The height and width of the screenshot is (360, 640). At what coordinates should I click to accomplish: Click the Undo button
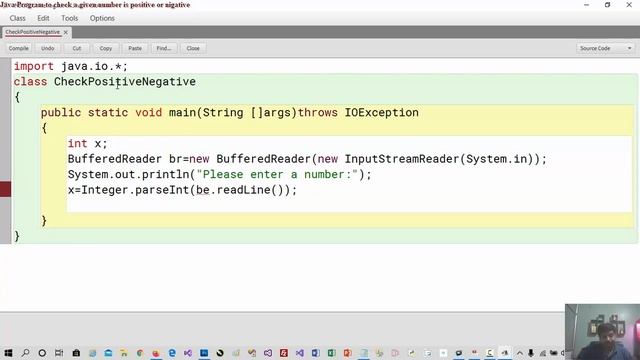(48, 48)
